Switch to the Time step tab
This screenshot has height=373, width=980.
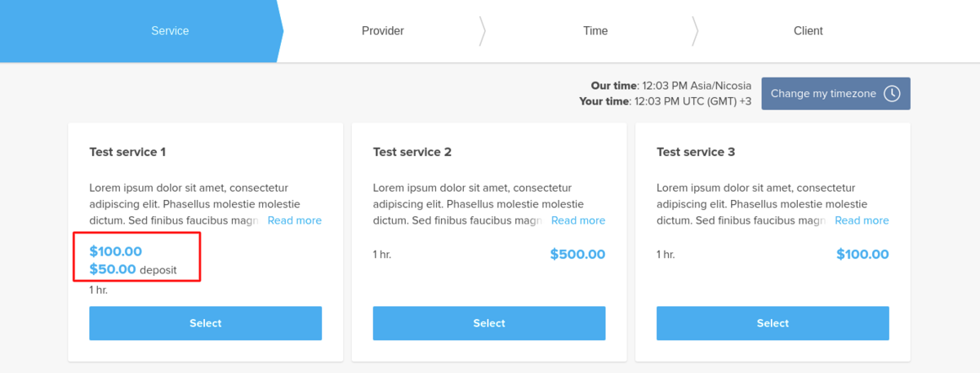coord(595,31)
